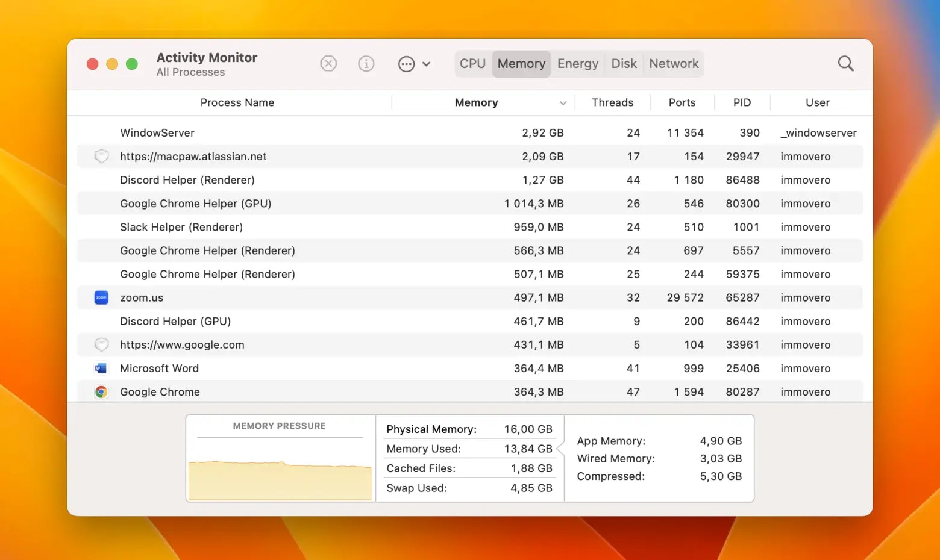
Task: Click the 2,92 GB memory value
Action: pyautogui.click(x=543, y=133)
